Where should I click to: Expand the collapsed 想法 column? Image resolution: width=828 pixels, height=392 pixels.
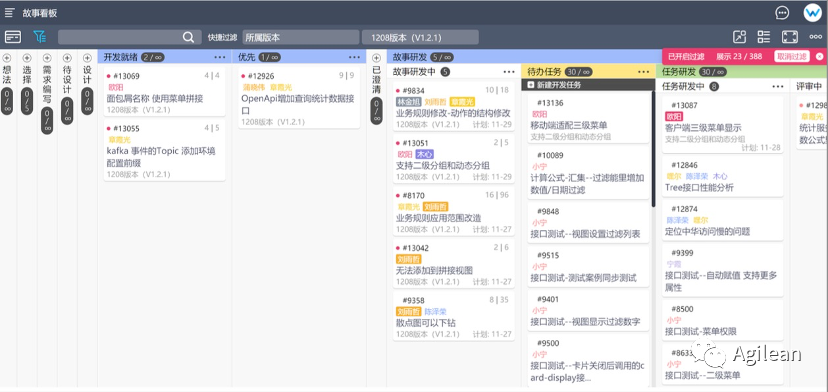pyautogui.click(x=7, y=58)
